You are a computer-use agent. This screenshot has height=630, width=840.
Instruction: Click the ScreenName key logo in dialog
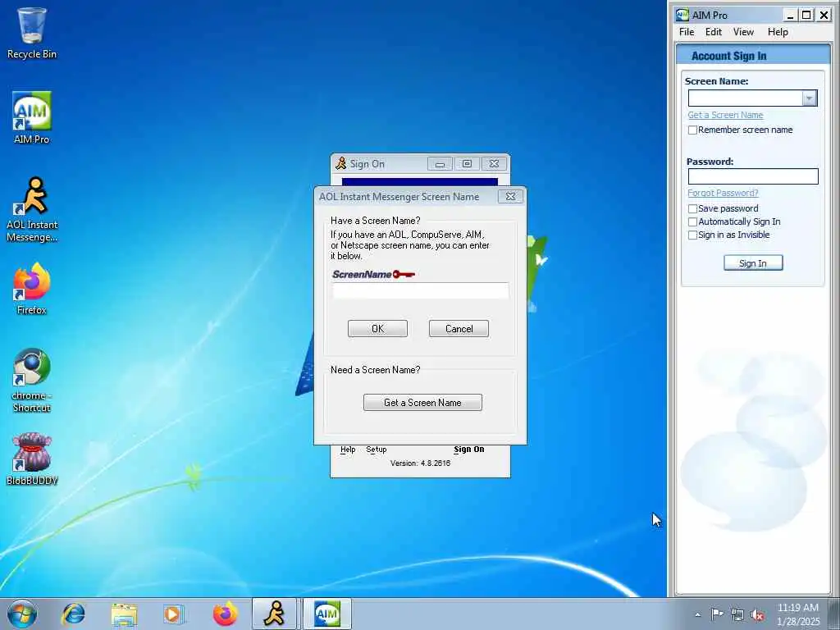373,274
